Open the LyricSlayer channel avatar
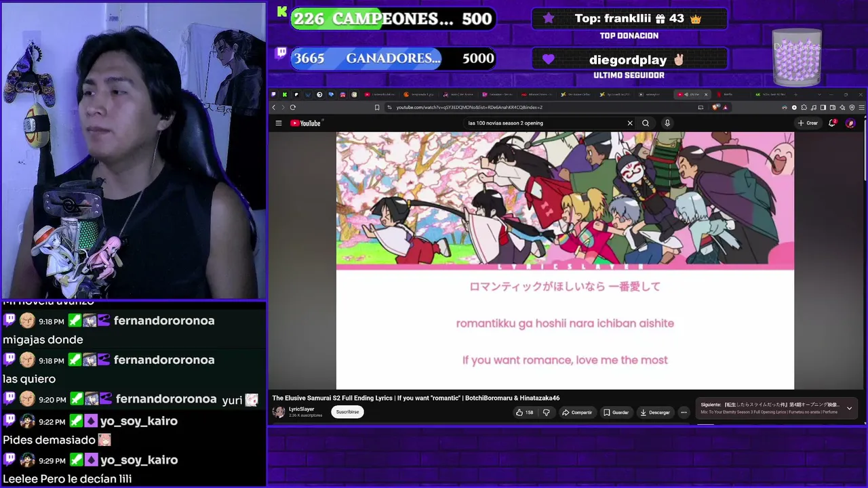 point(279,412)
